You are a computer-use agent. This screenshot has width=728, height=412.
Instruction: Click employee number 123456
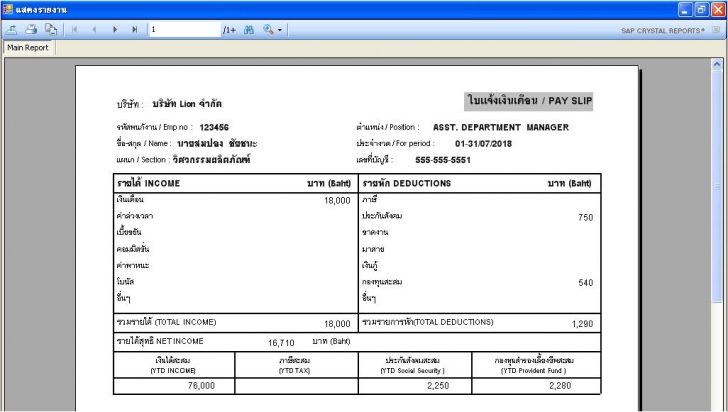pos(214,127)
